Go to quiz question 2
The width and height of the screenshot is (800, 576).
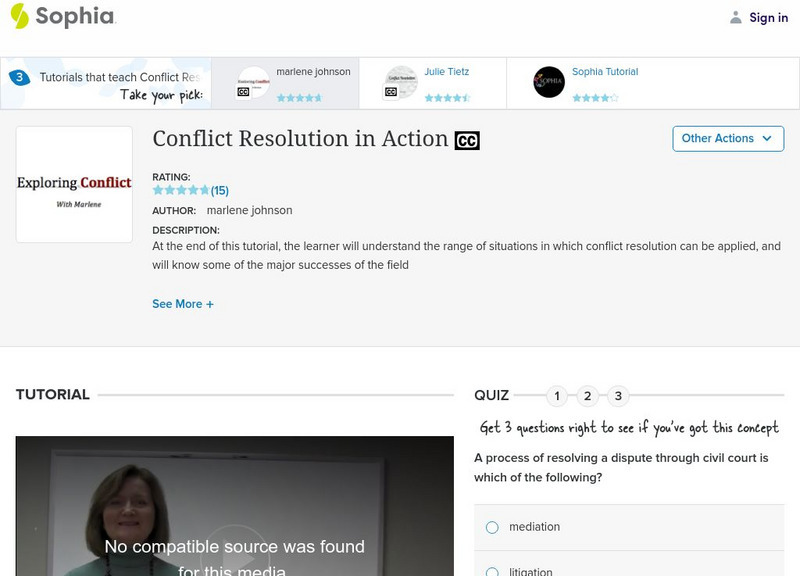point(587,396)
